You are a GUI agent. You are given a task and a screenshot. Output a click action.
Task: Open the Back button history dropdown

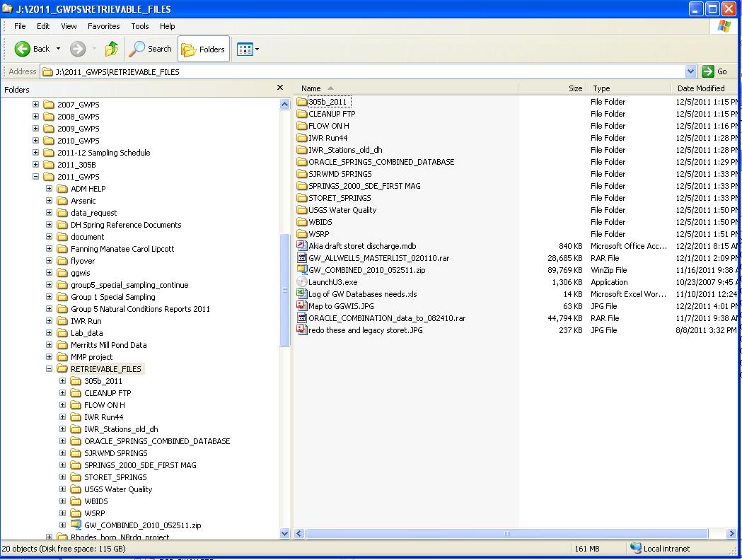[58, 49]
